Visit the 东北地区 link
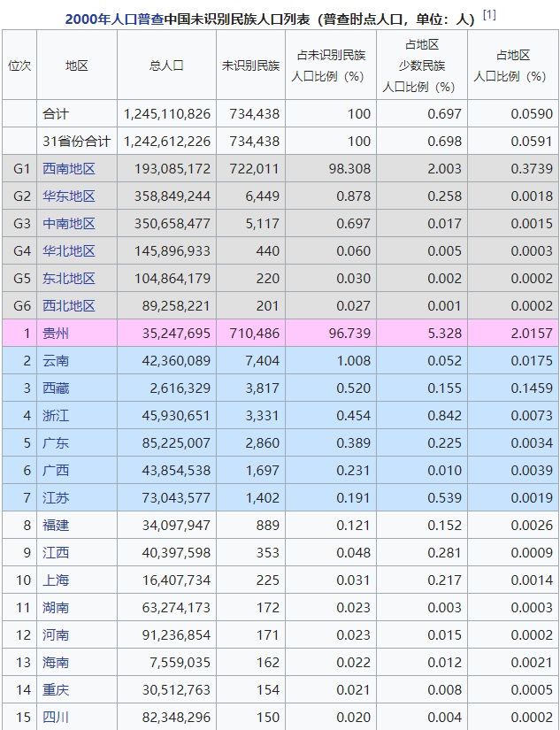The width and height of the screenshot is (560, 730). click(x=69, y=279)
